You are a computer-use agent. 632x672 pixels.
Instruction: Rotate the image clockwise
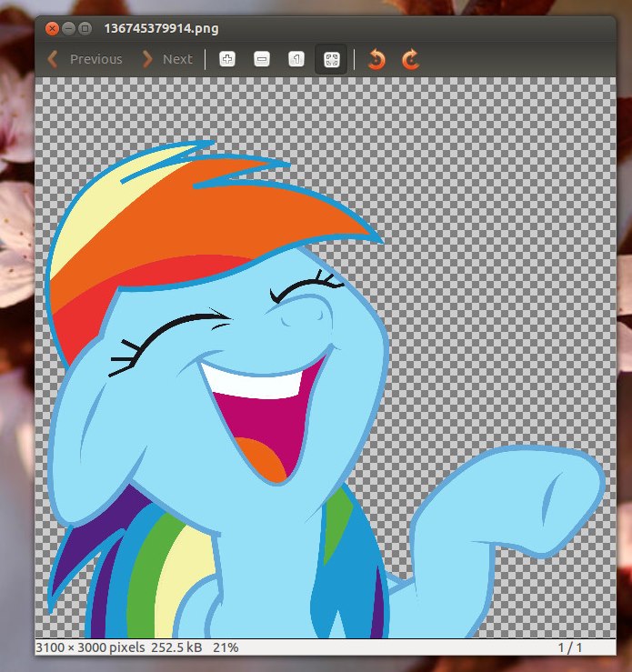pyautogui.click(x=410, y=59)
